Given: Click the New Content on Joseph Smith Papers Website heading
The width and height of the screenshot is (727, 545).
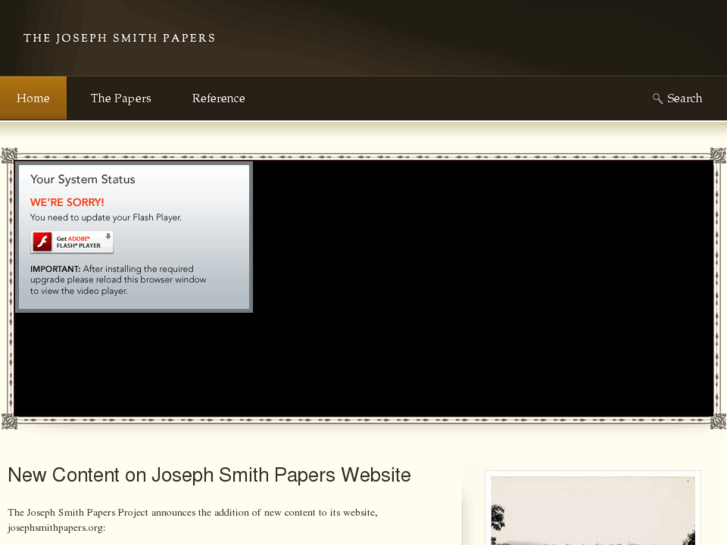Looking at the screenshot, I should 209,475.
